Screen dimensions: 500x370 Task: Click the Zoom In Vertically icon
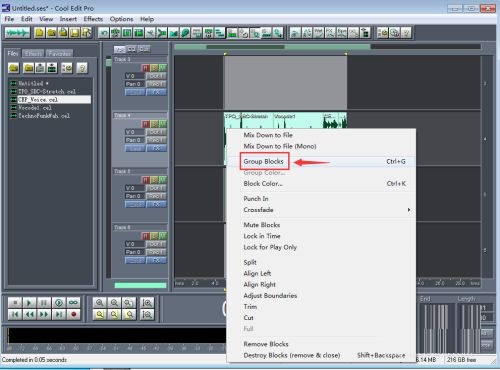click(147, 303)
